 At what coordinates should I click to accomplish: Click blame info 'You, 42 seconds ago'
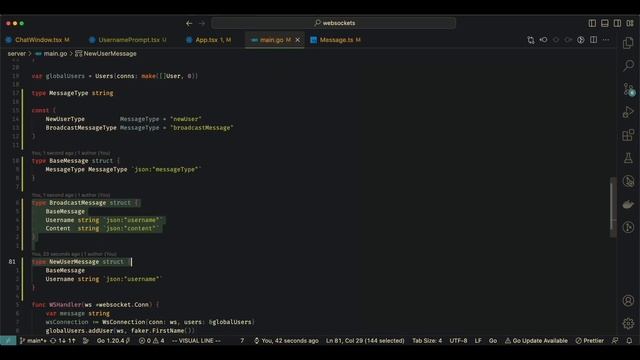coord(286,340)
